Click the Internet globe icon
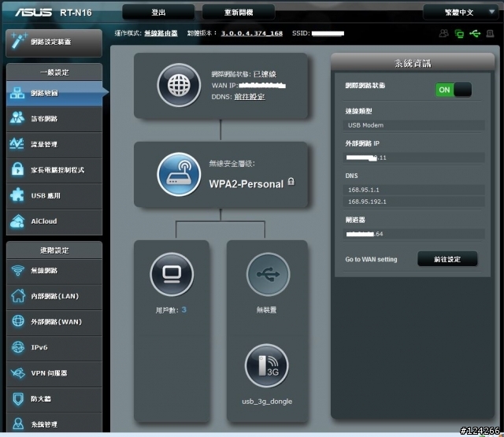This screenshot has height=437, width=504. 179,85
